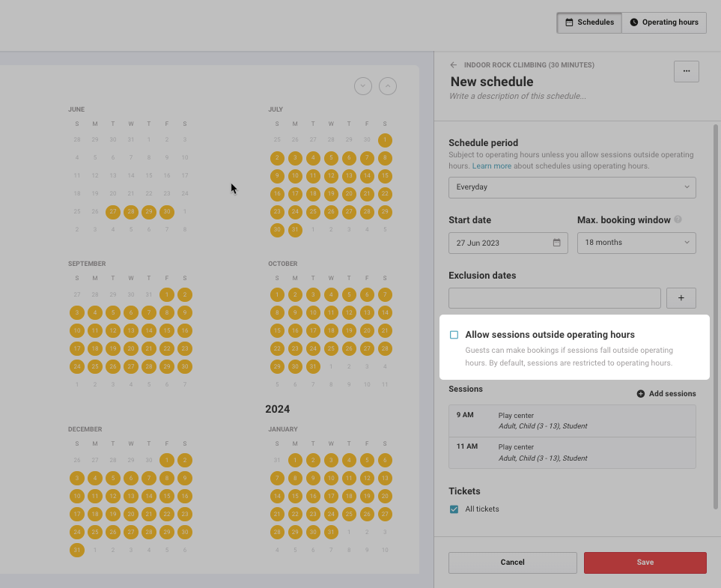The image size is (721, 588).
Task: Select December 31 on the calendar
Action: pyautogui.click(x=77, y=550)
